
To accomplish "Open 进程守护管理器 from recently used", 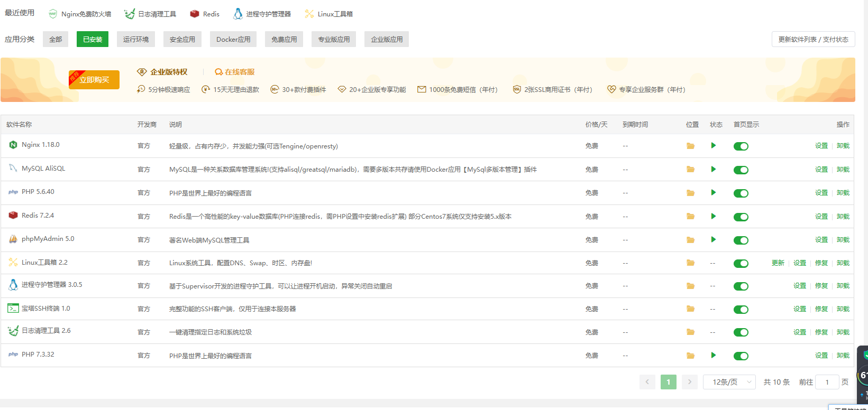I will [x=262, y=14].
